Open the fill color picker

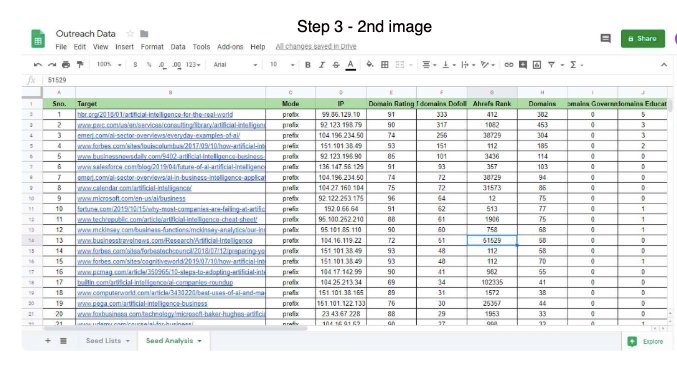pos(370,65)
